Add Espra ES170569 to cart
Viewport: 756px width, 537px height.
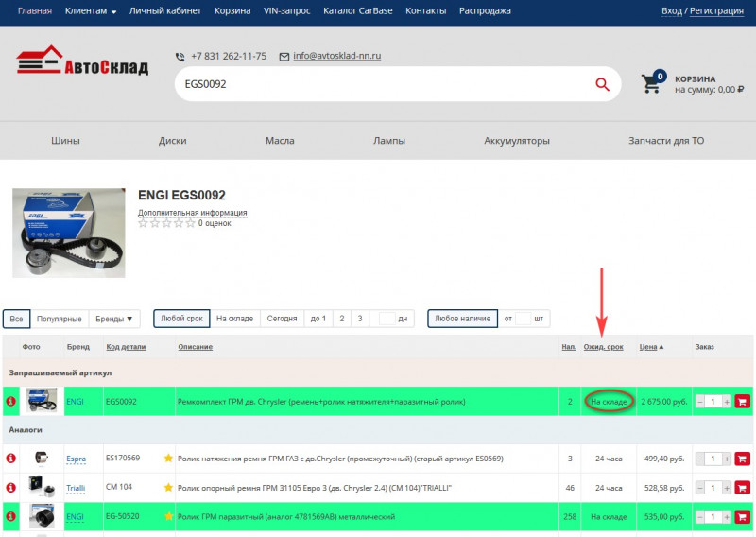pos(743,459)
